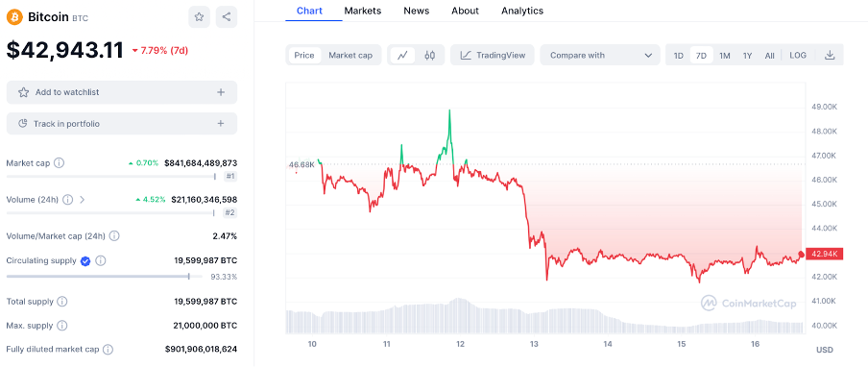Click the star favorite icon beside Bitcoin

(x=199, y=16)
